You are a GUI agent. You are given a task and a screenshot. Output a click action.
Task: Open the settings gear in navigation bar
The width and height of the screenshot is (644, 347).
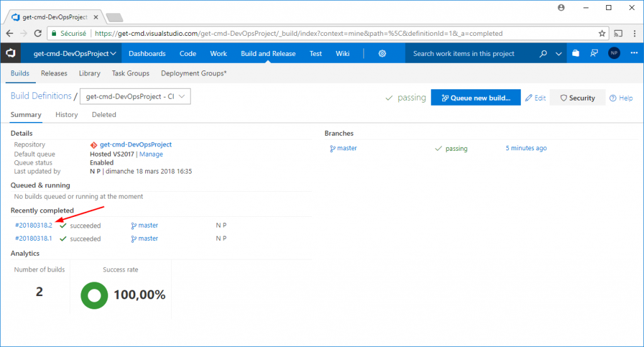tap(382, 53)
